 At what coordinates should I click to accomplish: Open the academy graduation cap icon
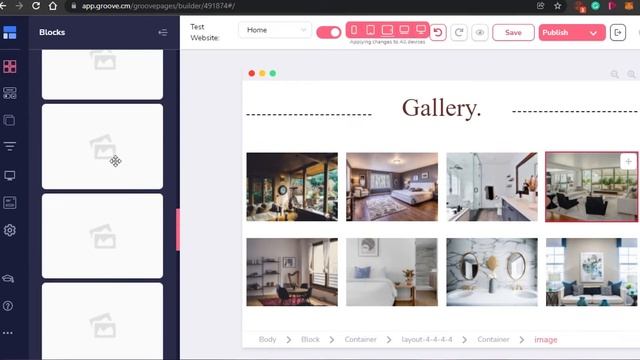point(8,279)
